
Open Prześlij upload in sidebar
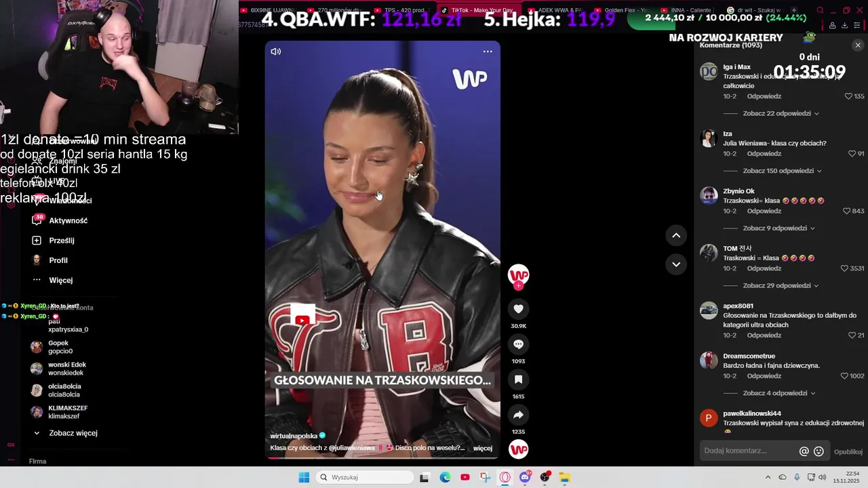54,241
